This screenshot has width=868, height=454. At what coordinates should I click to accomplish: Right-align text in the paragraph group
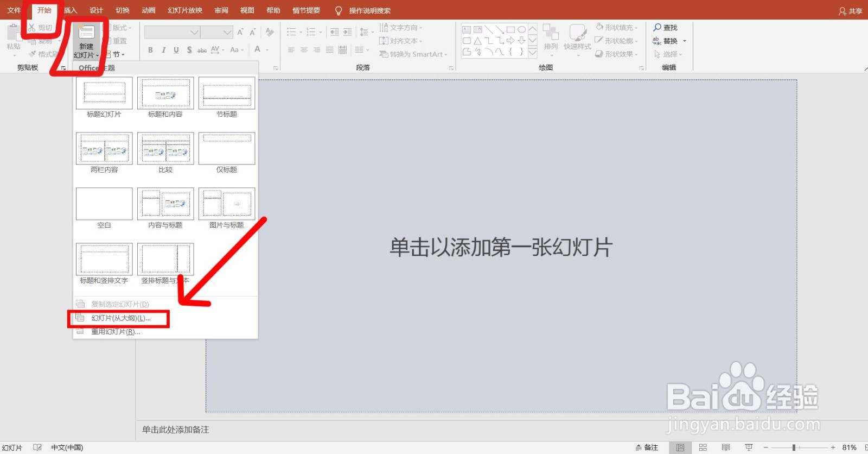(317, 50)
